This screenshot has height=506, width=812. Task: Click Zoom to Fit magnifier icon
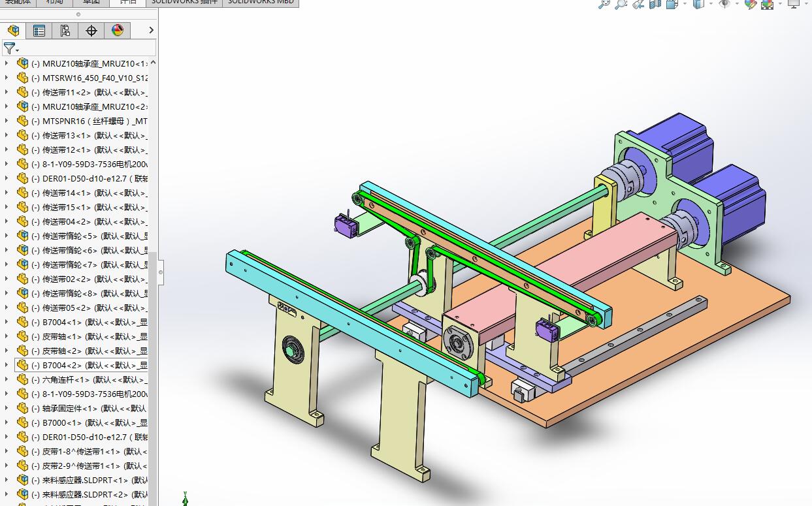point(604,4)
